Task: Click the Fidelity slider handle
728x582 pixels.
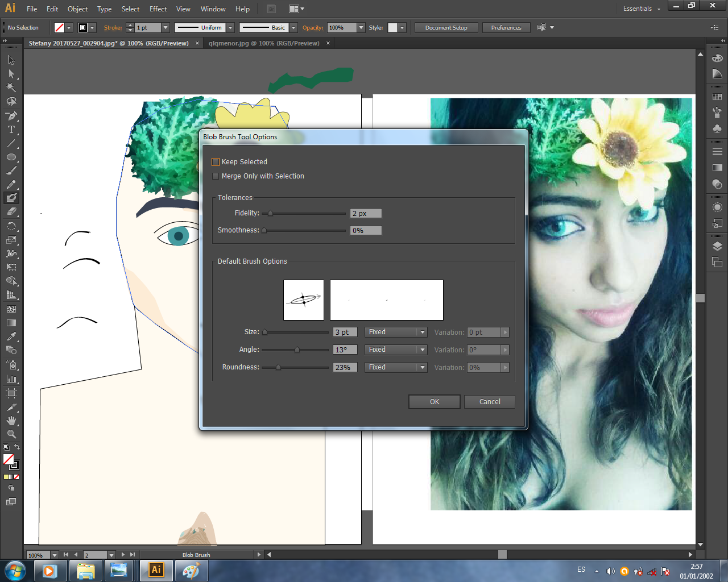Action: click(x=270, y=213)
